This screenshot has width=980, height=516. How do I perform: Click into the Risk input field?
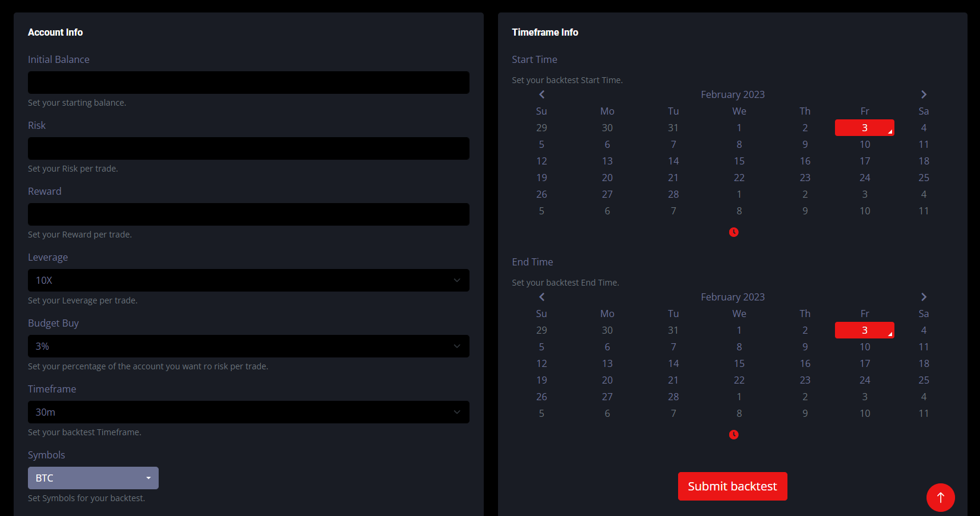pos(248,148)
